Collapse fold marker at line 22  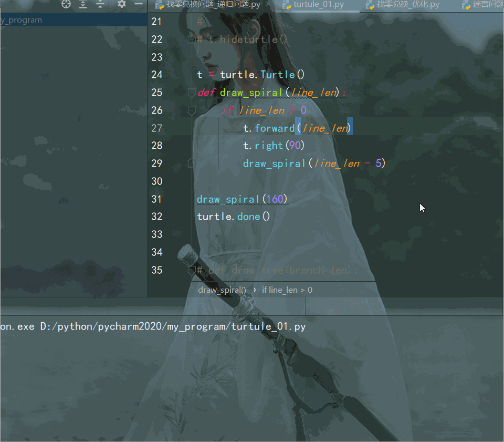point(192,39)
